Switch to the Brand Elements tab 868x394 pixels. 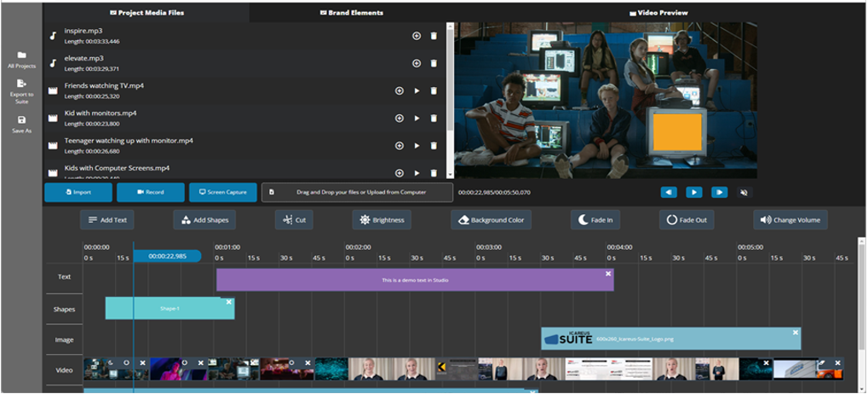pyautogui.click(x=351, y=13)
